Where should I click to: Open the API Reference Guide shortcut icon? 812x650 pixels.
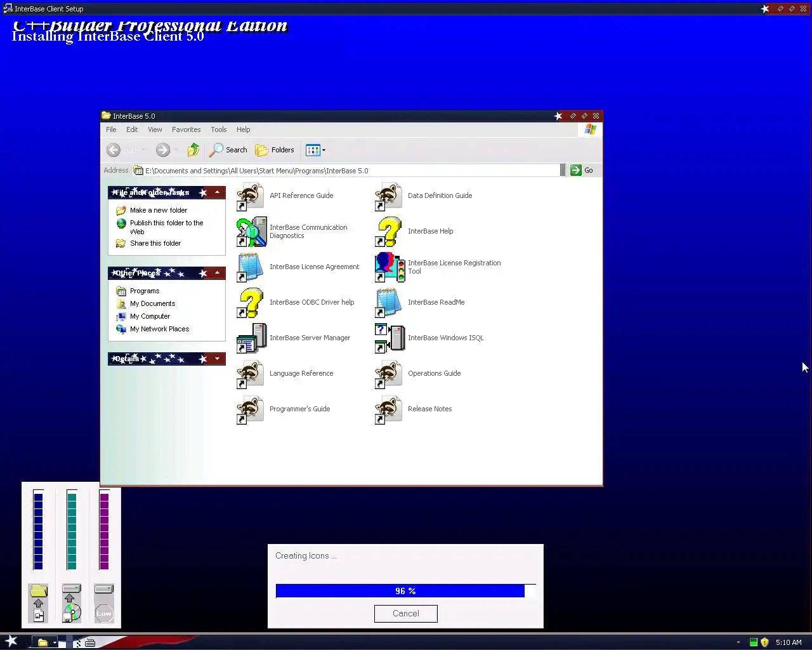tap(251, 196)
